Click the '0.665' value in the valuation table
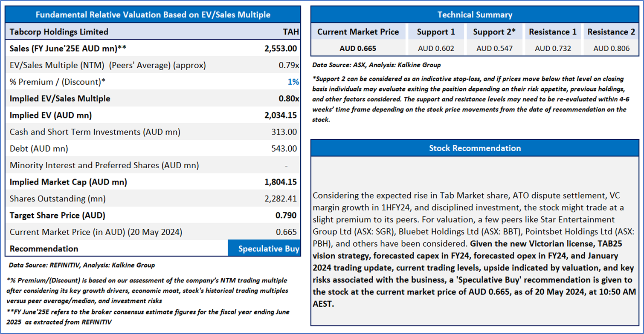 [x=287, y=232]
